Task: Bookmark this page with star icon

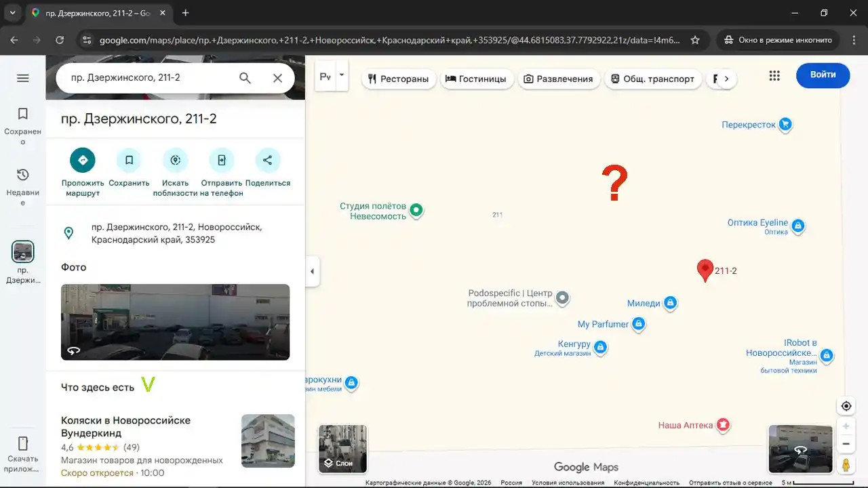Action: tap(695, 40)
